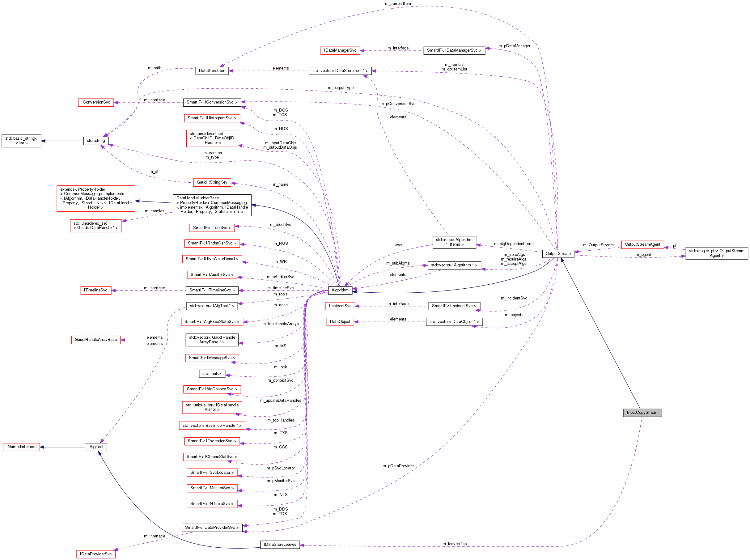Click the IAlgTool node
Image resolution: width=750 pixels, height=560 pixels.
pyautogui.click(x=96, y=447)
